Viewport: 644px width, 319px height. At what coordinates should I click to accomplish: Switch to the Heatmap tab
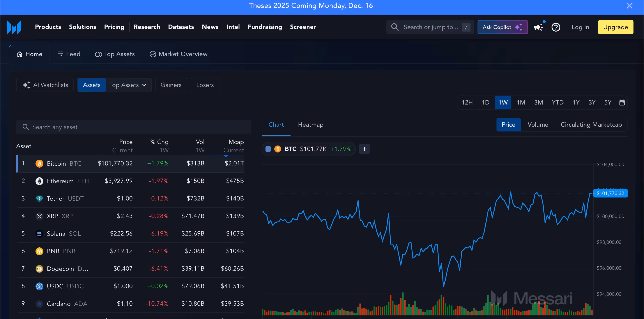311,125
